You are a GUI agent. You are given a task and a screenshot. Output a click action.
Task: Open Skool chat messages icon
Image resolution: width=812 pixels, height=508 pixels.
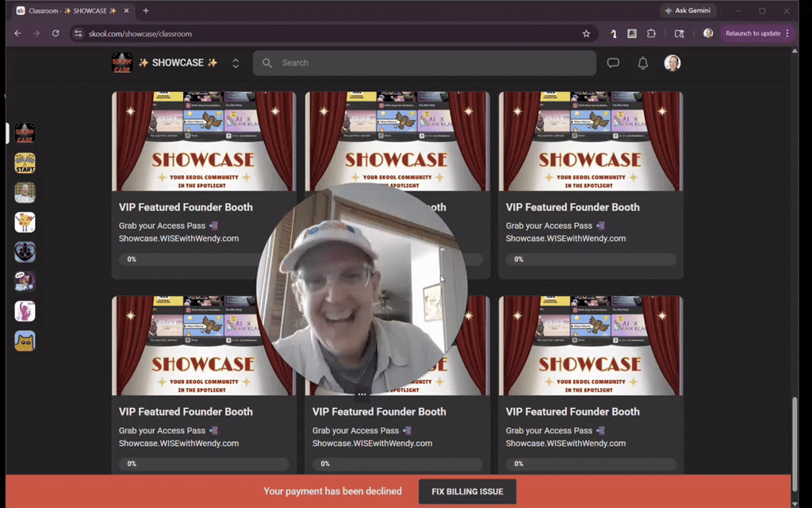(613, 63)
